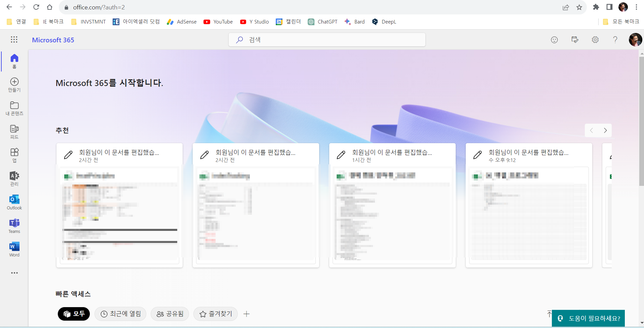Click the Microsoft 365 title link

pyautogui.click(x=53, y=40)
